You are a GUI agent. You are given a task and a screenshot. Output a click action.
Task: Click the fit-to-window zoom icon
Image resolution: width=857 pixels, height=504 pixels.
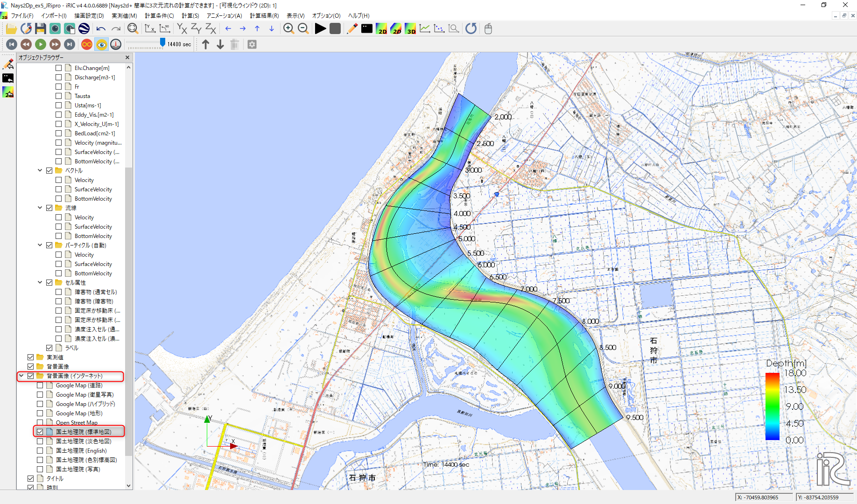point(133,29)
